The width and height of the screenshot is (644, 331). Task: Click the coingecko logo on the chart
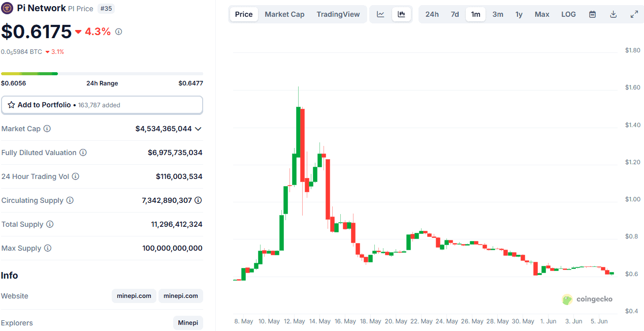(x=587, y=299)
